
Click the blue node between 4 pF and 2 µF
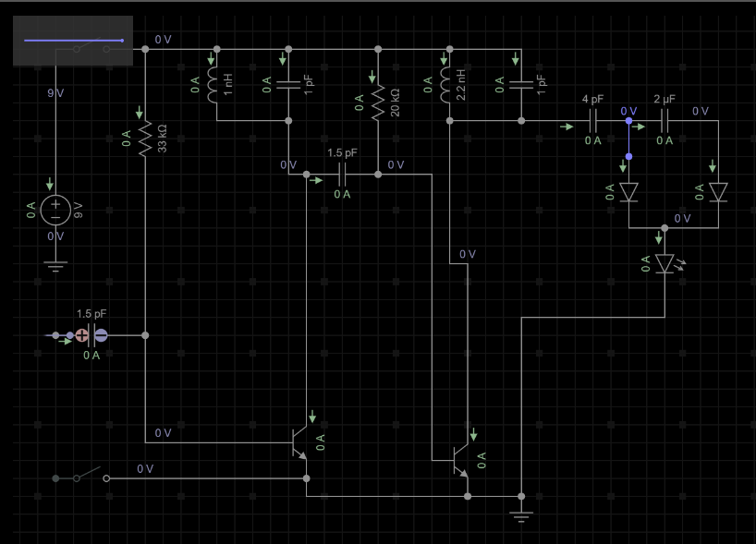[628, 120]
